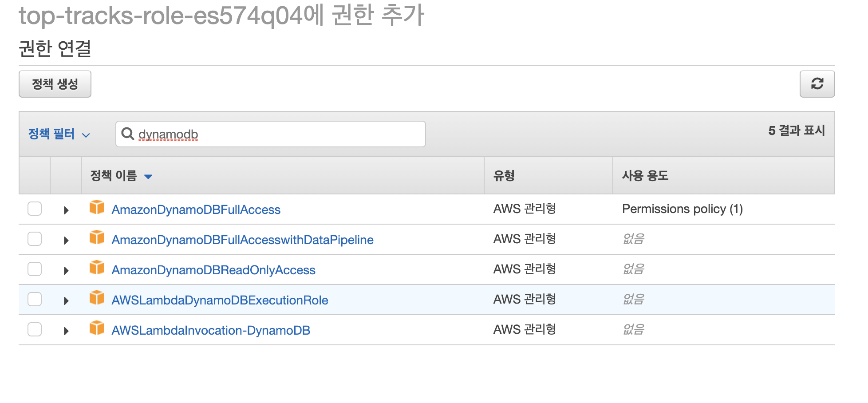Check the AWSLambdaInvocation-DynamoDB checkbox
This screenshot has width=868, height=403.
[x=35, y=329]
